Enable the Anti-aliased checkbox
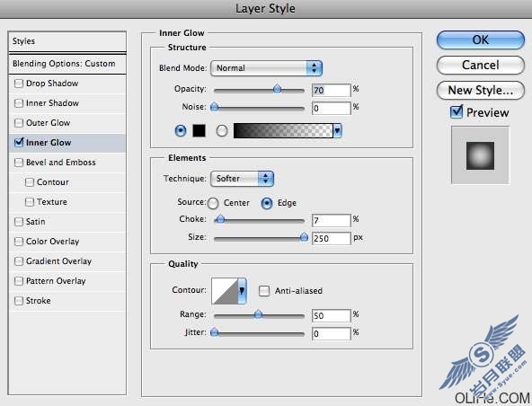 (264, 291)
